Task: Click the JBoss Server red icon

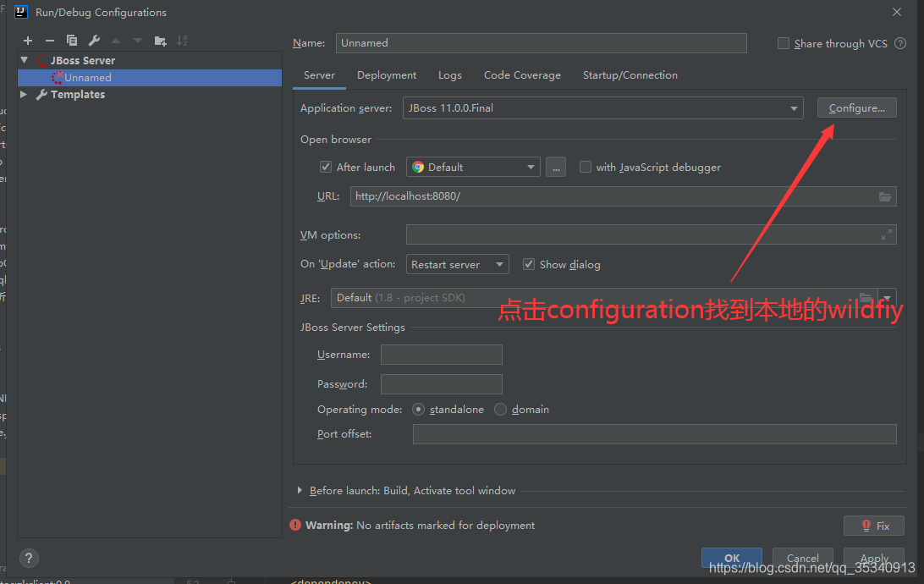Action: (x=41, y=60)
